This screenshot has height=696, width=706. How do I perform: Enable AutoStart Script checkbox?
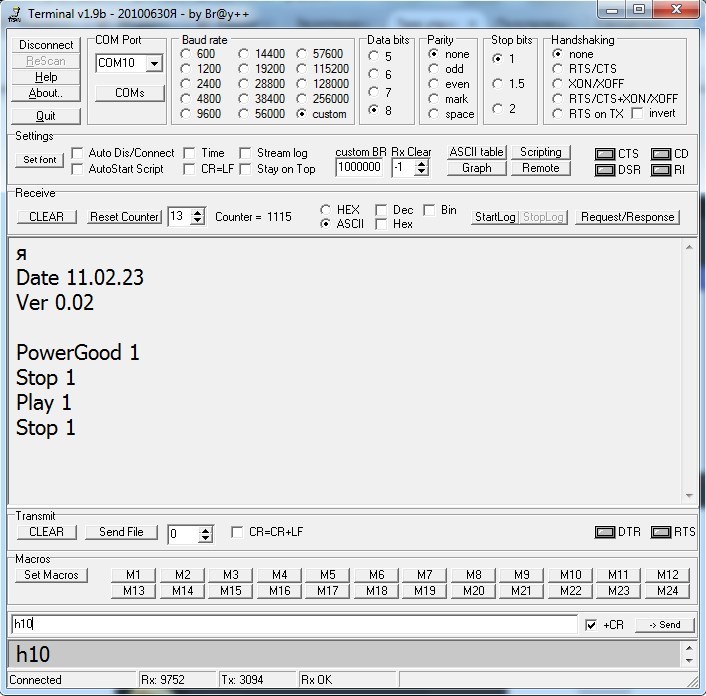77,169
